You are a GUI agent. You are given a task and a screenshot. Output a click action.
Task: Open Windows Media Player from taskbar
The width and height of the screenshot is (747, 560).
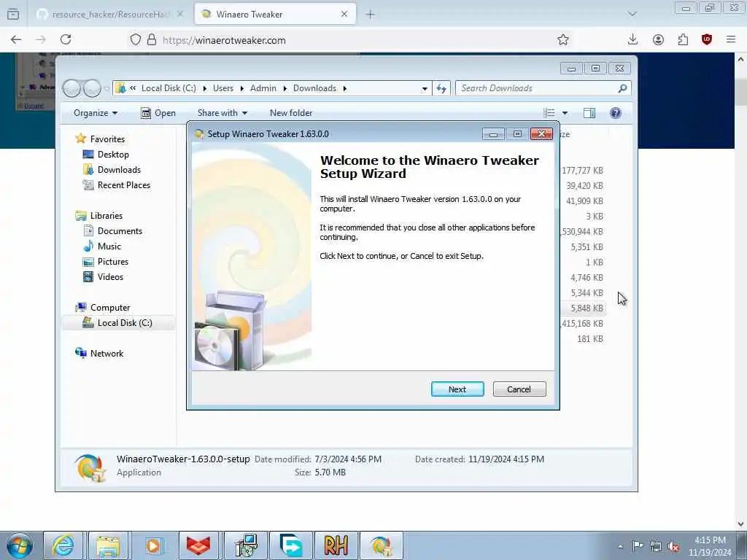tap(153, 545)
